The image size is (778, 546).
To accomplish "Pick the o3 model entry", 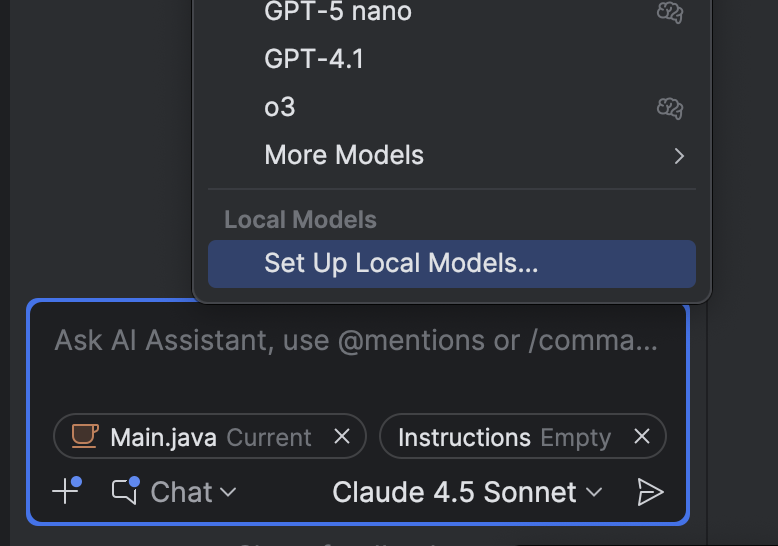I will click(x=280, y=107).
